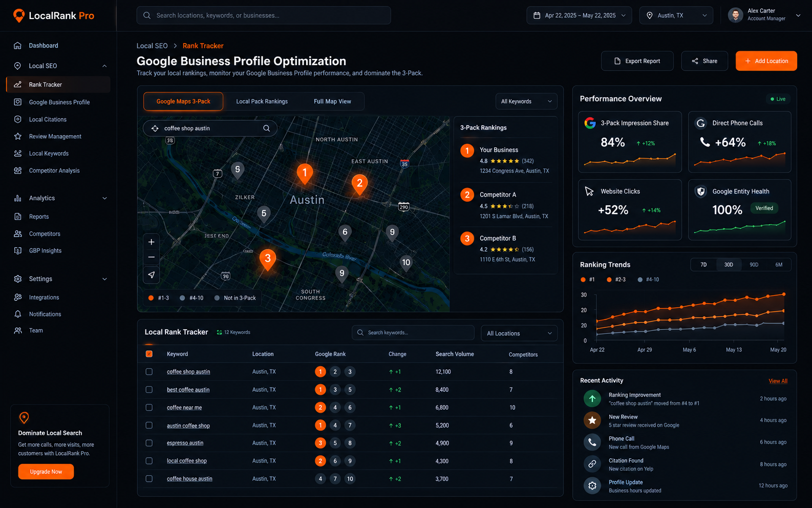Click the orange #1-3 map legend dot
812x508 pixels.
click(151, 298)
